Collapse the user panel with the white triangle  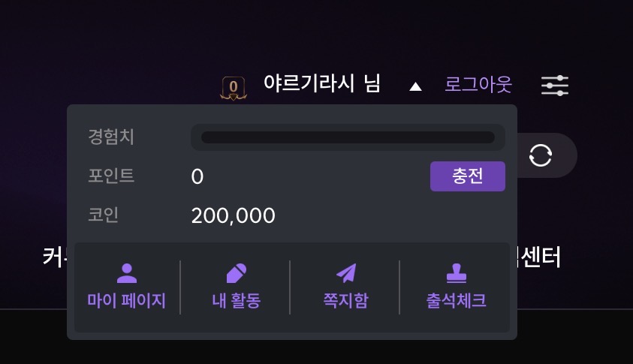[415, 86]
